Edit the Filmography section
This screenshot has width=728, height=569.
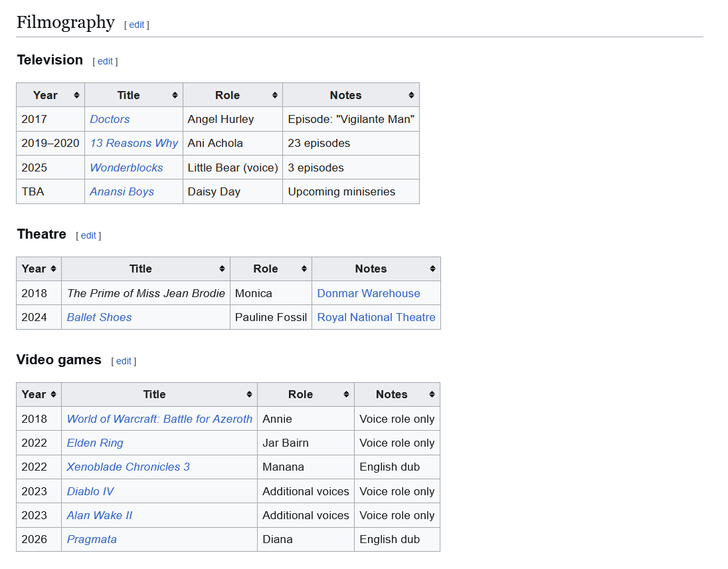click(137, 25)
